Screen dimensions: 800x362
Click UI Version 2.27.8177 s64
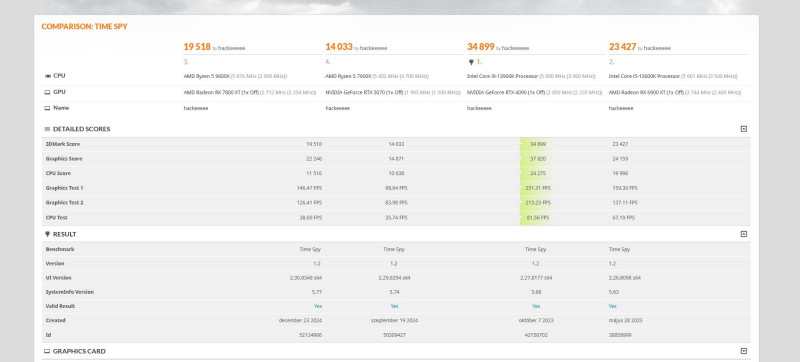tap(536, 278)
